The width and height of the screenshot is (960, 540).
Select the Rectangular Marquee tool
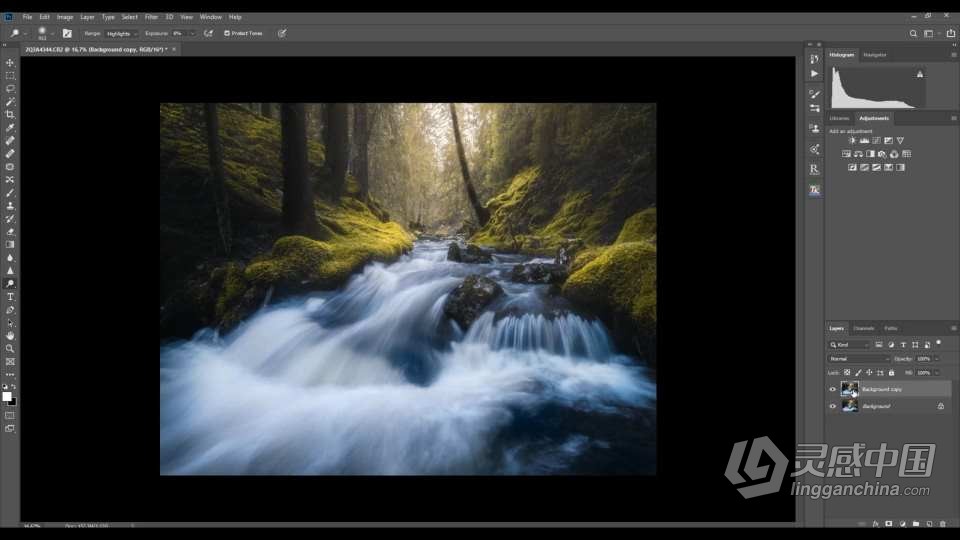pos(10,76)
